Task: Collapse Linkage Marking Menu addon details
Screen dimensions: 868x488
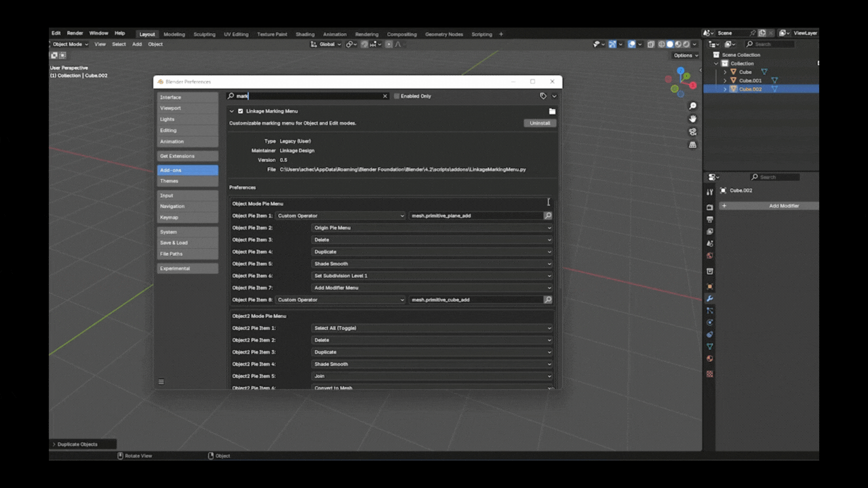Action: [231, 111]
